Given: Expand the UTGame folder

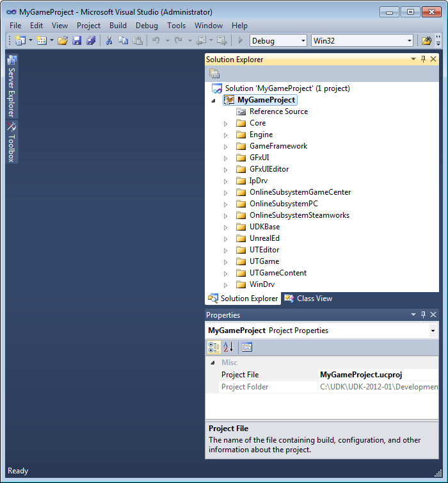Looking at the screenshot, I should pyautogui.click(x=225, y=262).
